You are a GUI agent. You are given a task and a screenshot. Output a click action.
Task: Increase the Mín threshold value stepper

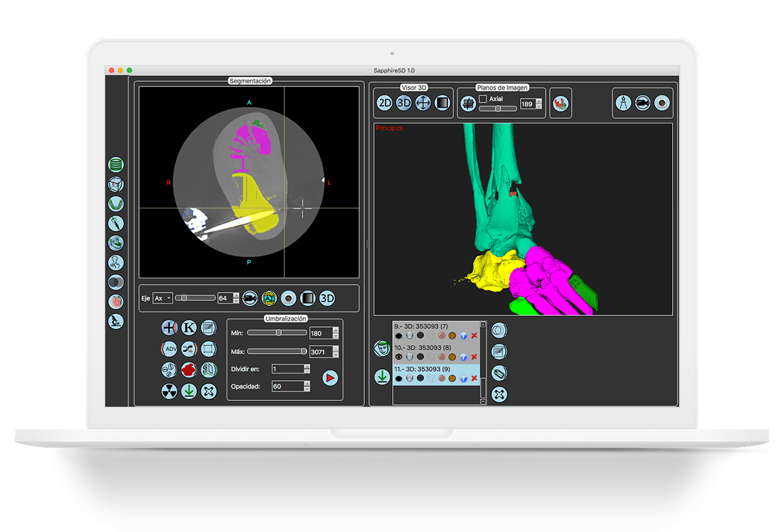click(335, 330)
